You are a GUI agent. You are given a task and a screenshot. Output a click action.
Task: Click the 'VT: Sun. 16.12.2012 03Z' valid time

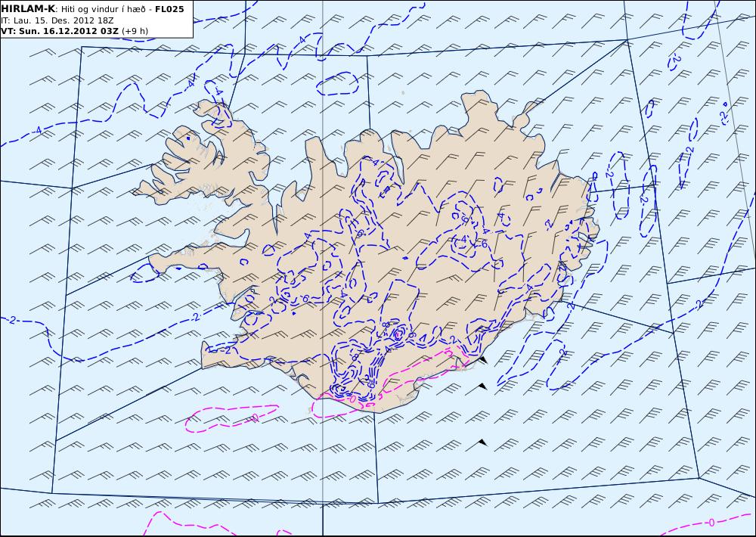point(59,31)
